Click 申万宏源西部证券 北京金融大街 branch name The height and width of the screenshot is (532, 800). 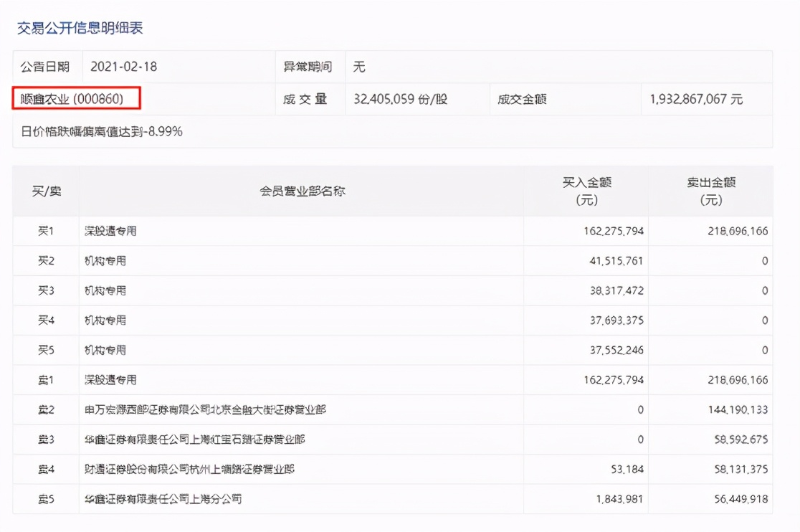pyautogui.click(x=205, y=409)
